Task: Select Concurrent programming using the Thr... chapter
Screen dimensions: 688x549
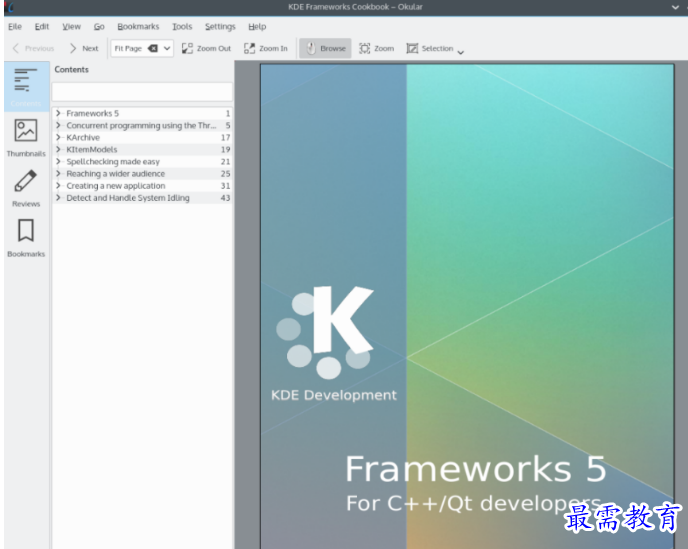Action: pos(141,126)
